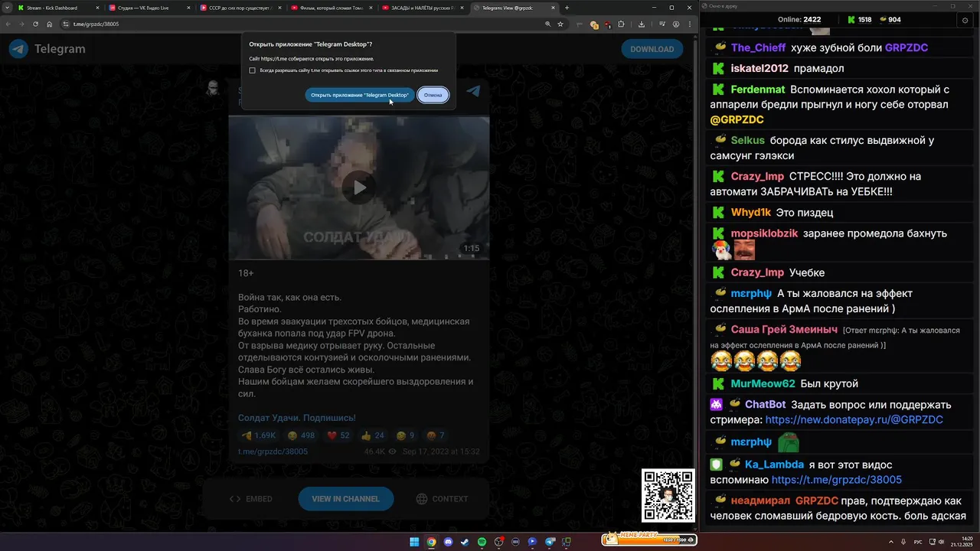Open Spotify from the taskbar

[x=482, y=542]
